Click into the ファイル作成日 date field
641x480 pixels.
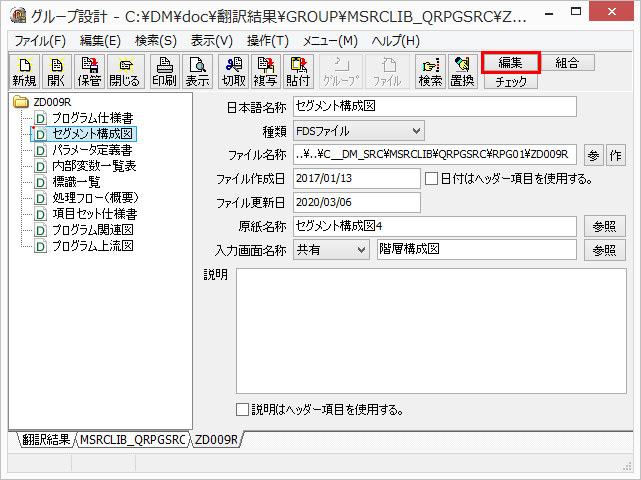click(357, 178)
